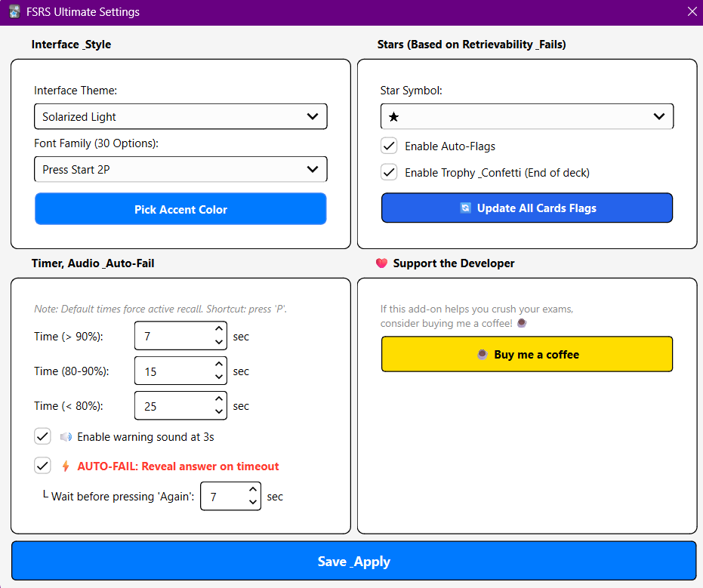
Task: Expand the Font Family dropdown
Action: (x=180, y=170)
